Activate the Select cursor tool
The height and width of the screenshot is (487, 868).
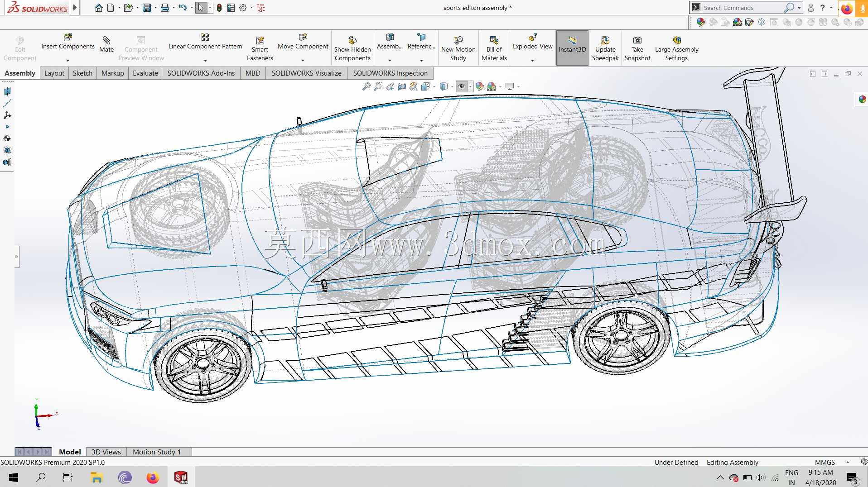point(201,8)
